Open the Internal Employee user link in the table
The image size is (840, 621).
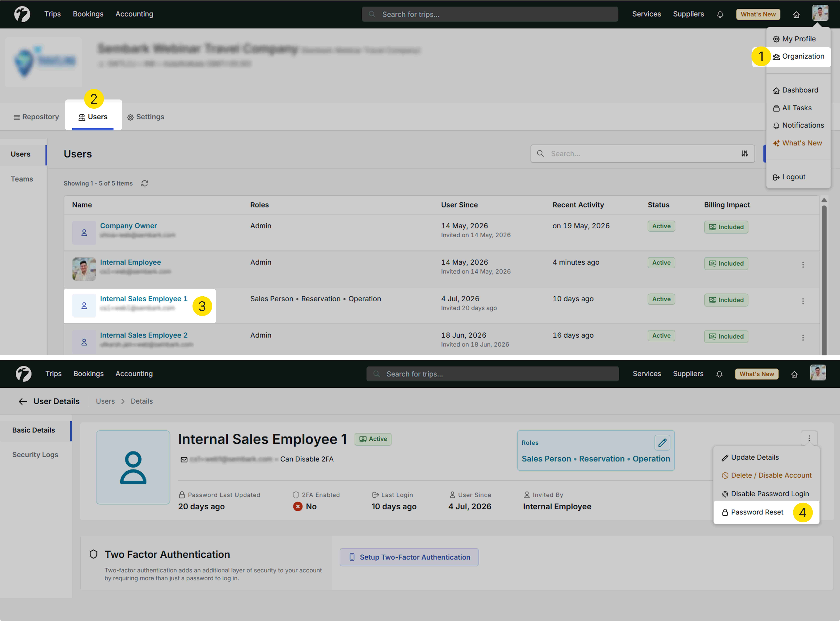(130, 262)
